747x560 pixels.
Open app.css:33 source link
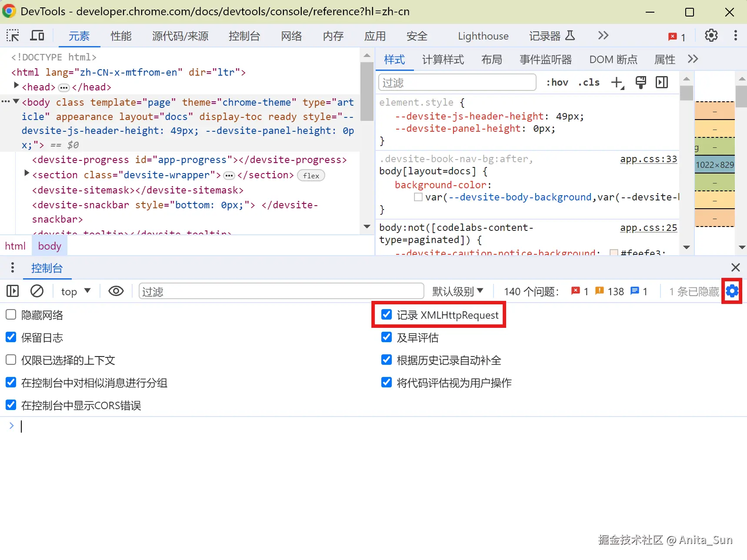[x=649, y=159]
